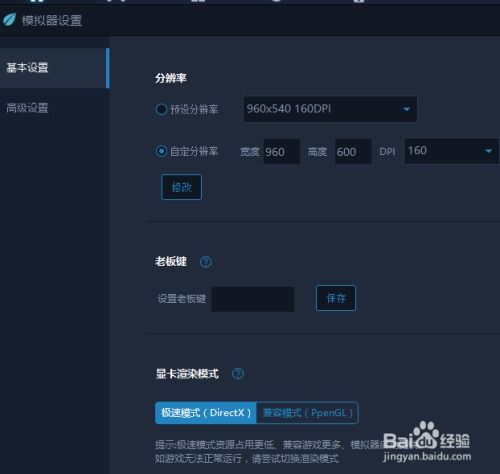Open the DPI 160 combo box
Screen dimensions: 500x474
451,151
